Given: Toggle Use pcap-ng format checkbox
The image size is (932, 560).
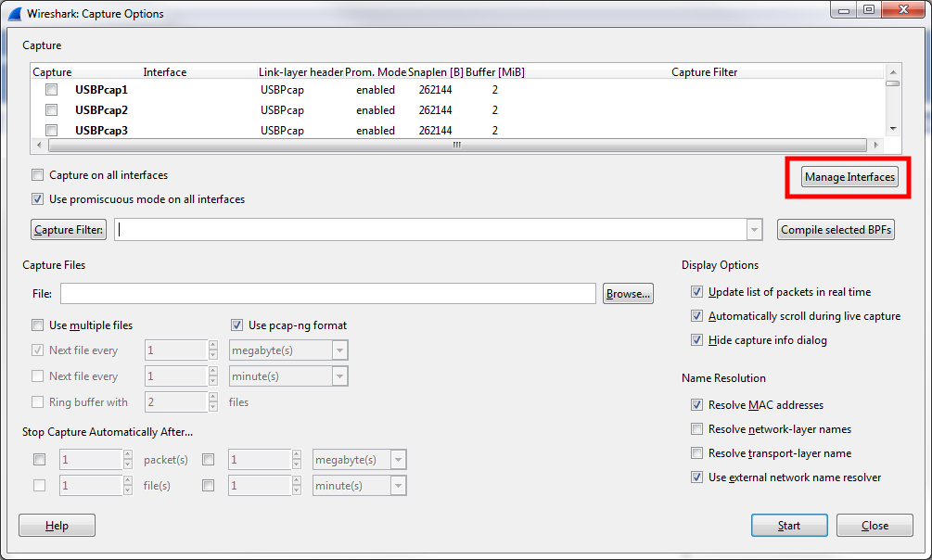Looking at the screenshot, I should 236,325.
